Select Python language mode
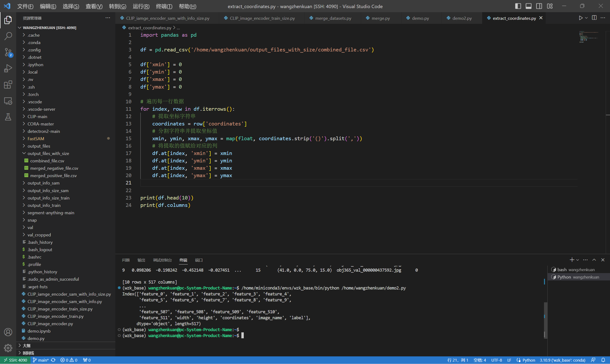 (x=529, y=360)
